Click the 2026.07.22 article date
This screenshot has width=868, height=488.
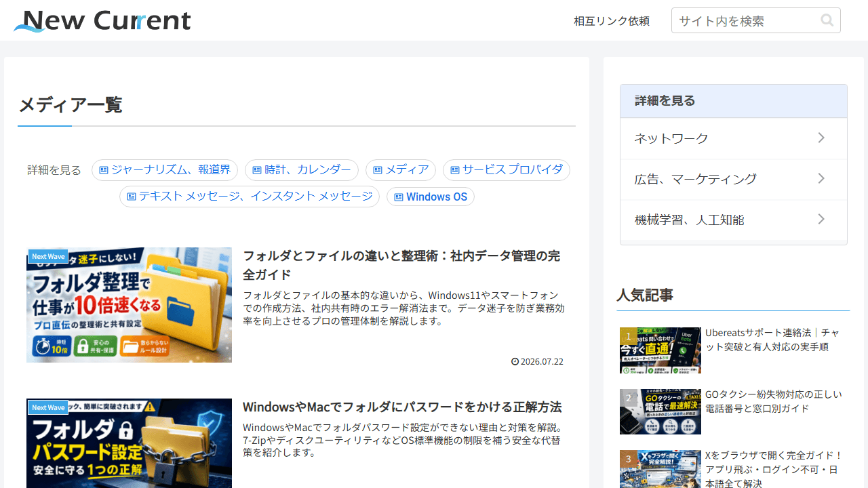tap(542, 362)
